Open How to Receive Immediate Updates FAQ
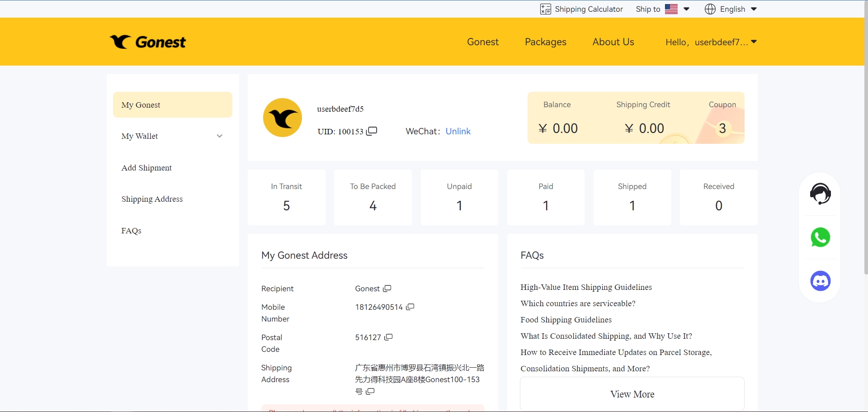This screenshot has width=868, height=412. pos(616,360)
